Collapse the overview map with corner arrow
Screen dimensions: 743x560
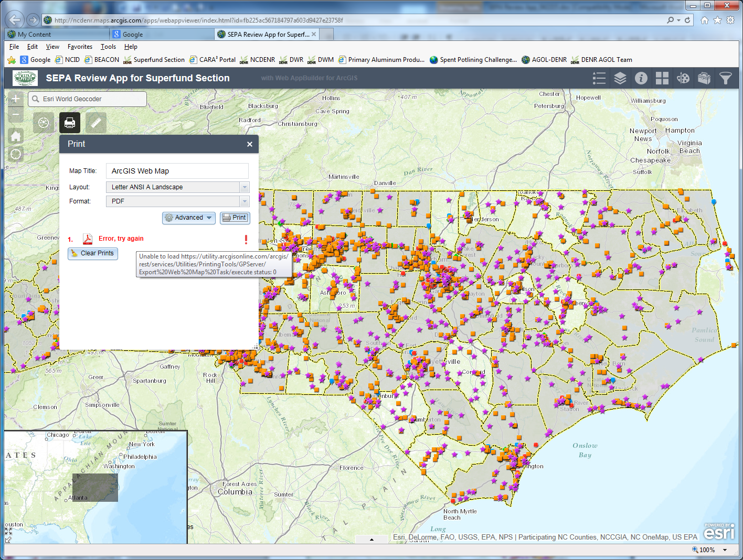coord(8,539)
